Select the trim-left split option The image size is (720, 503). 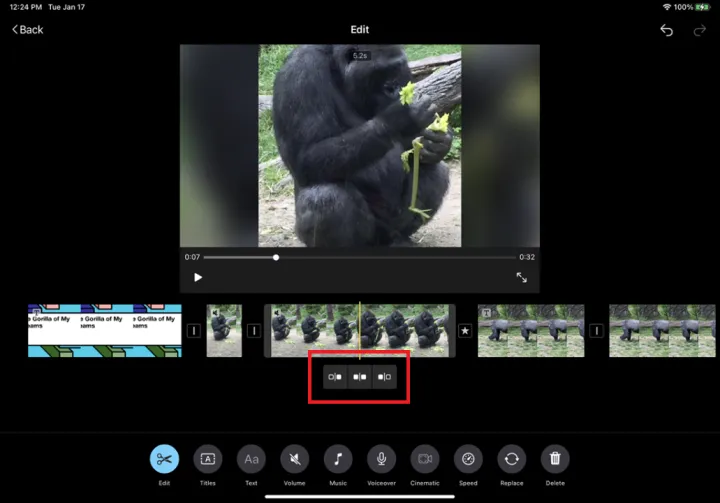tap(335, 377)
